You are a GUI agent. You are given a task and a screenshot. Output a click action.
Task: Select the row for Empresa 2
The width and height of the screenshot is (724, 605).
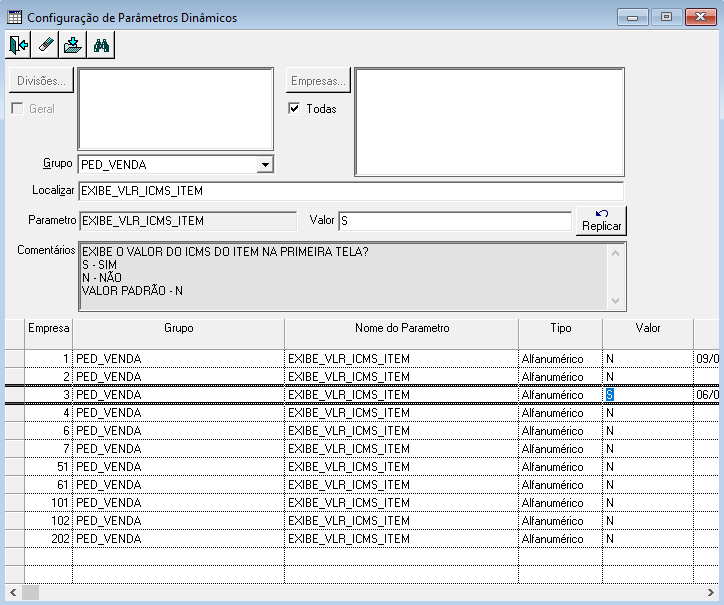click(362, 377)
